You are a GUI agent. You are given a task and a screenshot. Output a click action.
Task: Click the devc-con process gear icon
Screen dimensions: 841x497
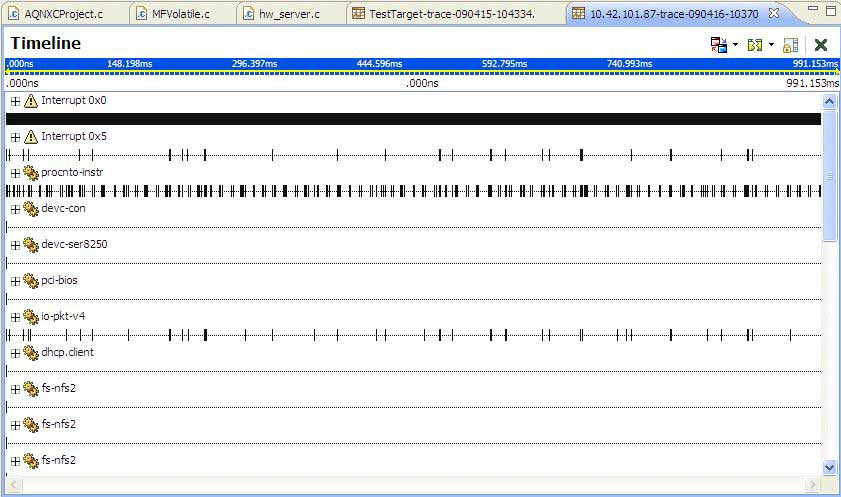30,209
